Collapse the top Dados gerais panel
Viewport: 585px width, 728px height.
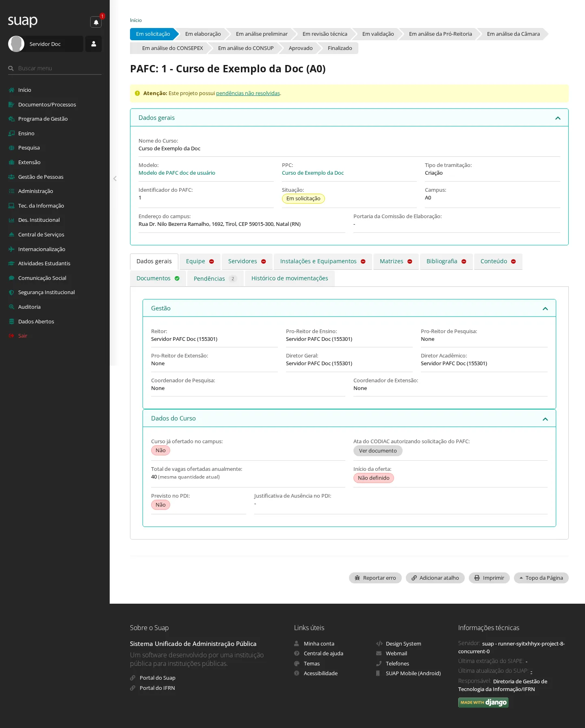point(558,118)
